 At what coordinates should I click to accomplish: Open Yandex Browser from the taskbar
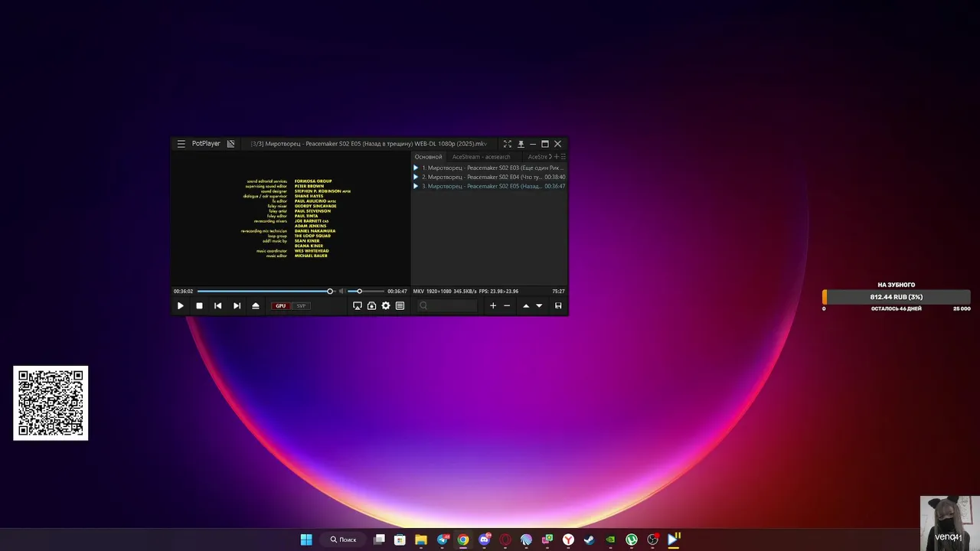[x=568, y=540]
